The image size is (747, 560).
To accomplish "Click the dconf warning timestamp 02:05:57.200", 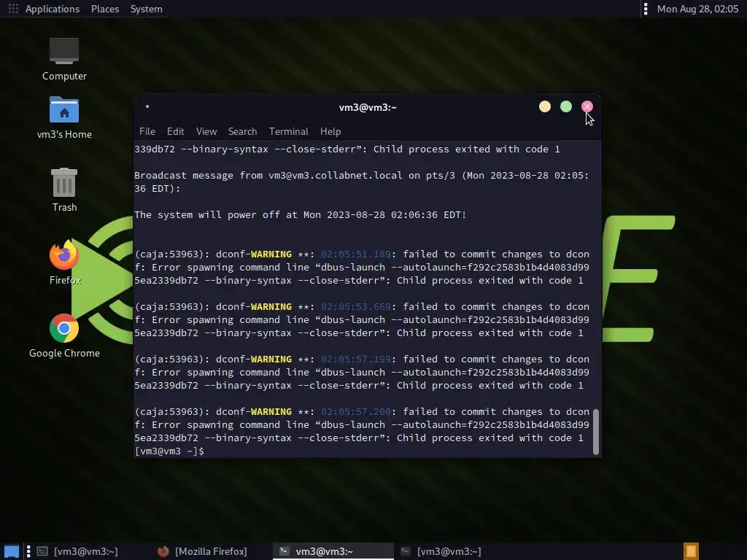I will pyautogui.click(x=355, y=411).
